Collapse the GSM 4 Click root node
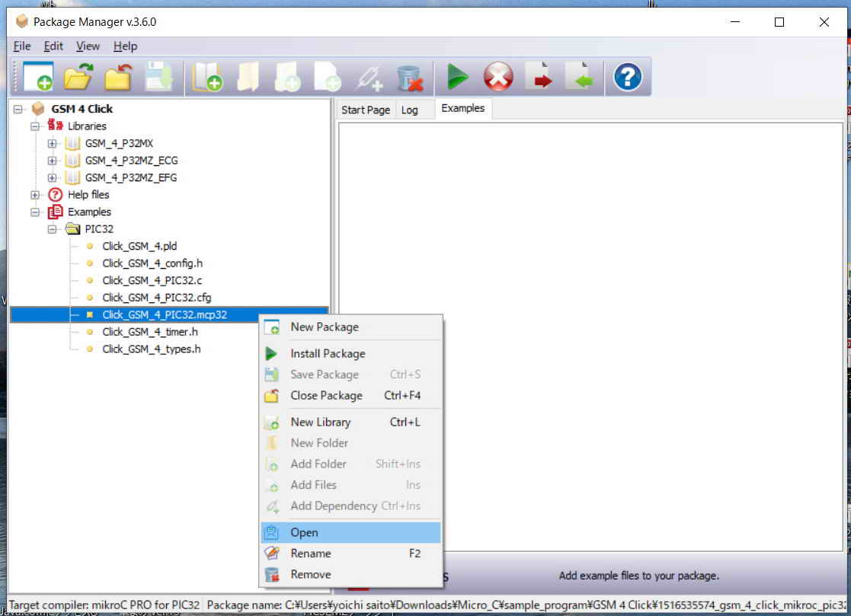 pos(18,109)
